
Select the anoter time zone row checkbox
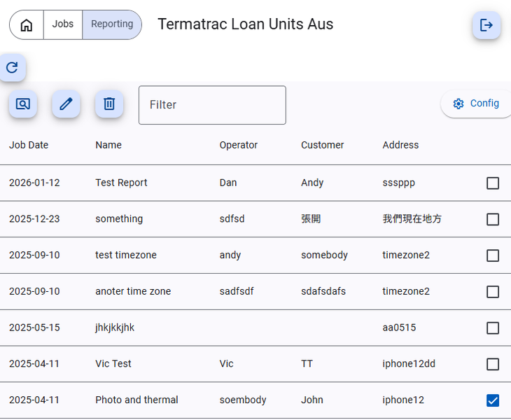tap(493, 292)
